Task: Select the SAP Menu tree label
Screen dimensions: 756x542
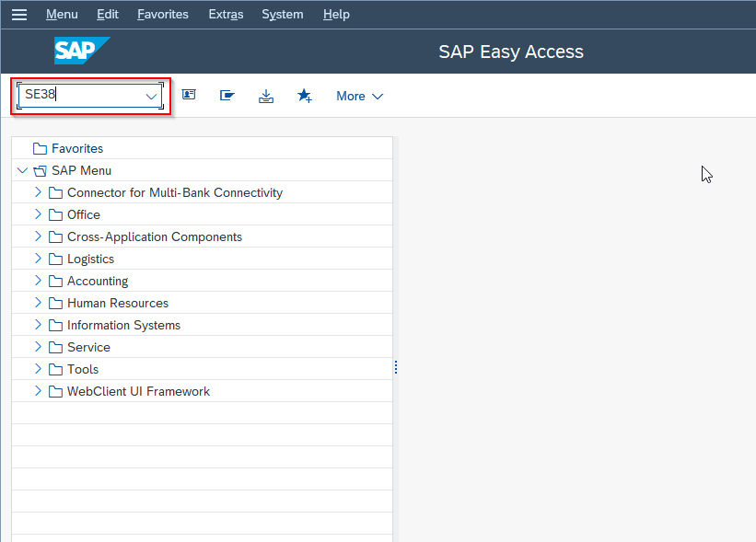Action: 81,170
